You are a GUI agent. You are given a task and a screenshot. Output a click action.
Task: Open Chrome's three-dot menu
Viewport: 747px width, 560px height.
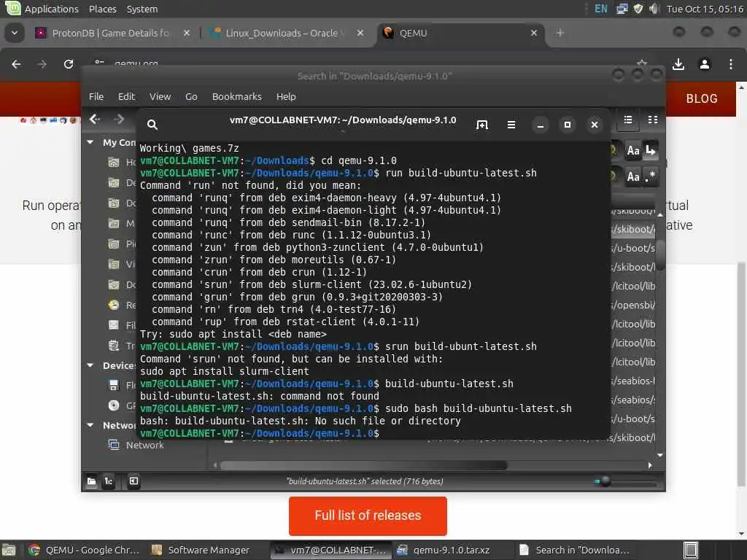tap(731, 64)
